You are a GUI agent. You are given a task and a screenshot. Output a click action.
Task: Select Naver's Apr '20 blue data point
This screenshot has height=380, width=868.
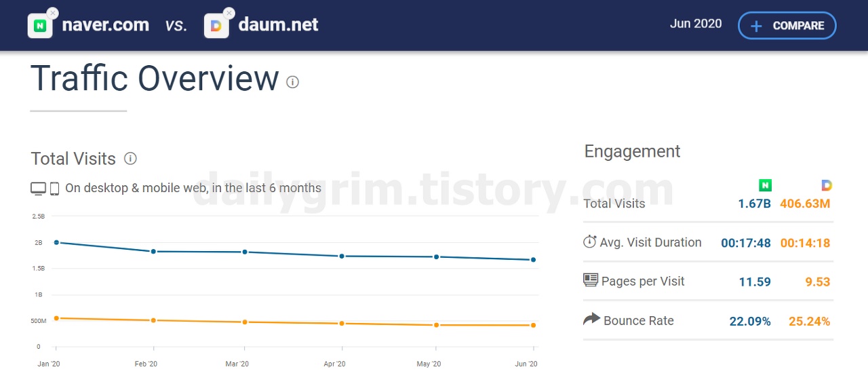click(x=342, y=256)
